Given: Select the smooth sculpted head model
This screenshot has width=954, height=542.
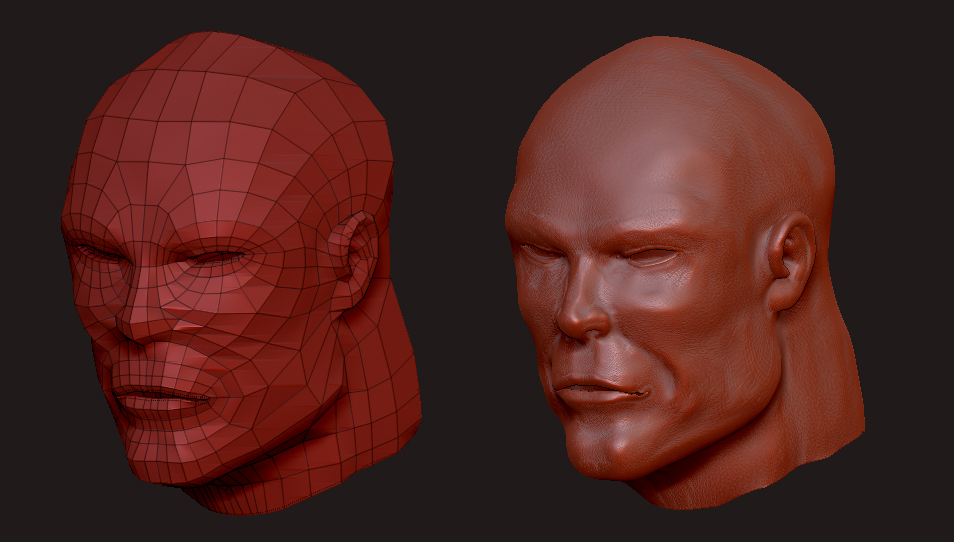Looking at the screenshot, I should (684, 274).
